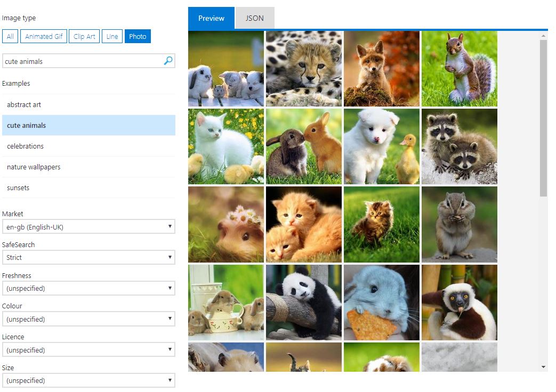556x392 pixels.
Task: Pick the Line image type
Action: [112, 36]
